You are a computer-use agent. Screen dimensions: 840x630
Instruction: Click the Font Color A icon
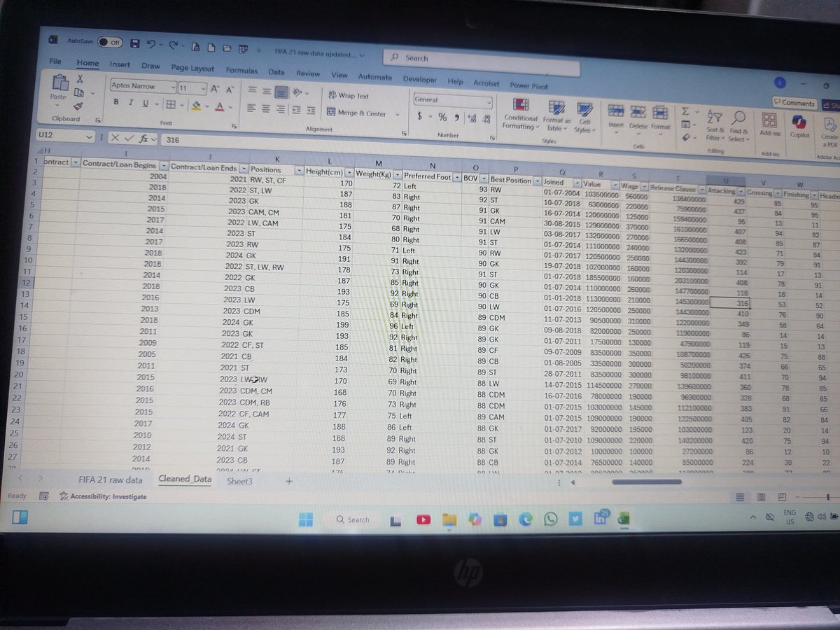click(x=220, y=107)
